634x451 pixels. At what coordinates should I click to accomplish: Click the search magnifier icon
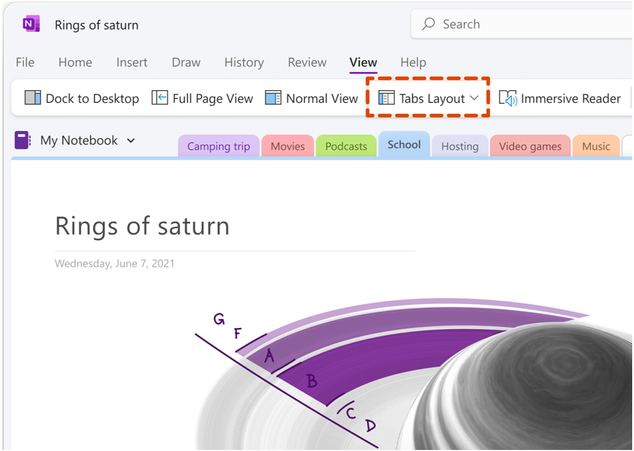pyautogui.click(x=429, y=24)
